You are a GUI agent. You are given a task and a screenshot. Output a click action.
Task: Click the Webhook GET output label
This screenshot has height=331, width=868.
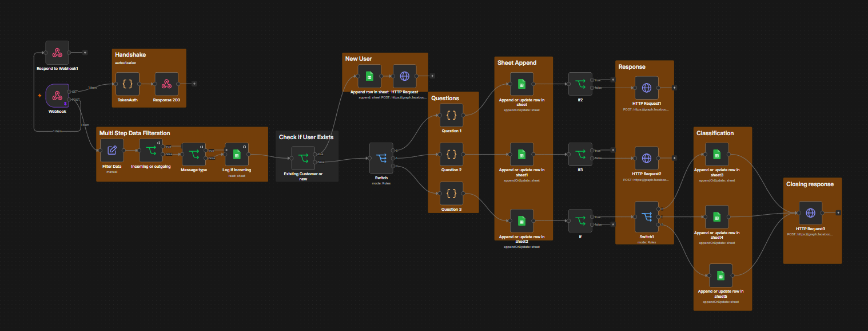[75, 92]
